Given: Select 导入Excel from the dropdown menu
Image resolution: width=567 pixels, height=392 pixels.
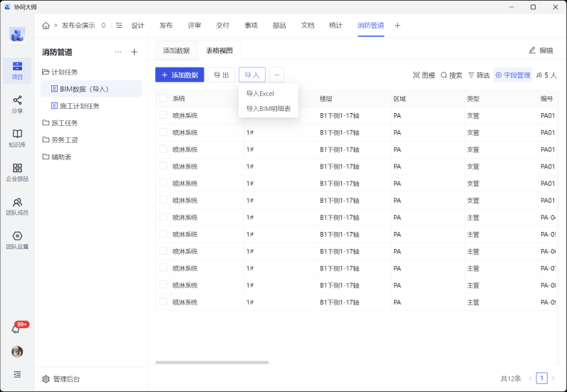Looking at the screenshot, I should point(260,93).
